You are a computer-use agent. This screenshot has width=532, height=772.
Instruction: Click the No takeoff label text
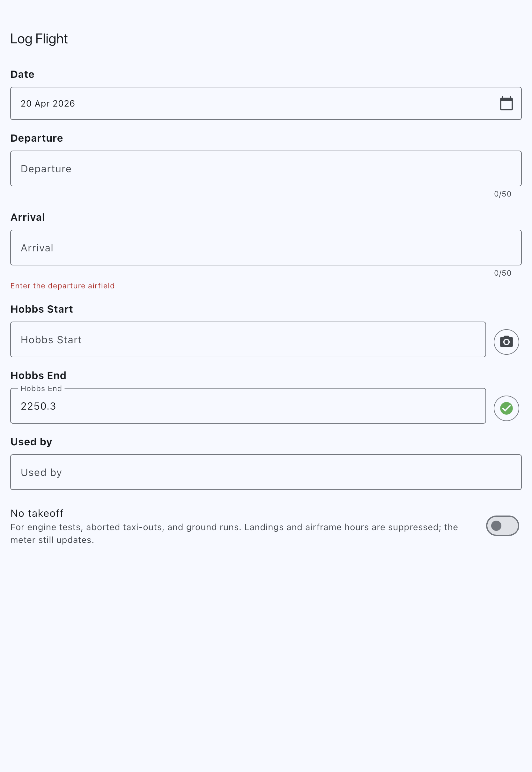(37, 513)
